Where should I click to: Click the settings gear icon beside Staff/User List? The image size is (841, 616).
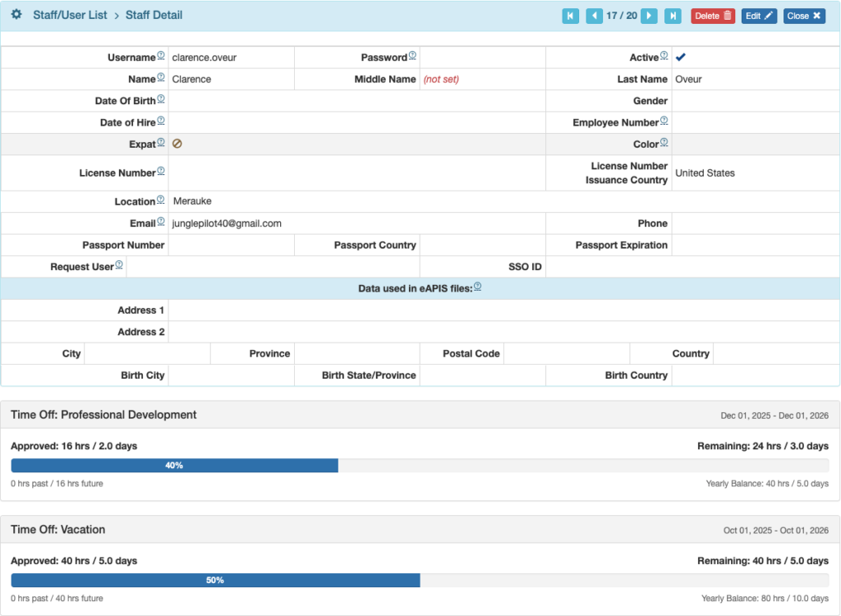[x=16, y=15]
